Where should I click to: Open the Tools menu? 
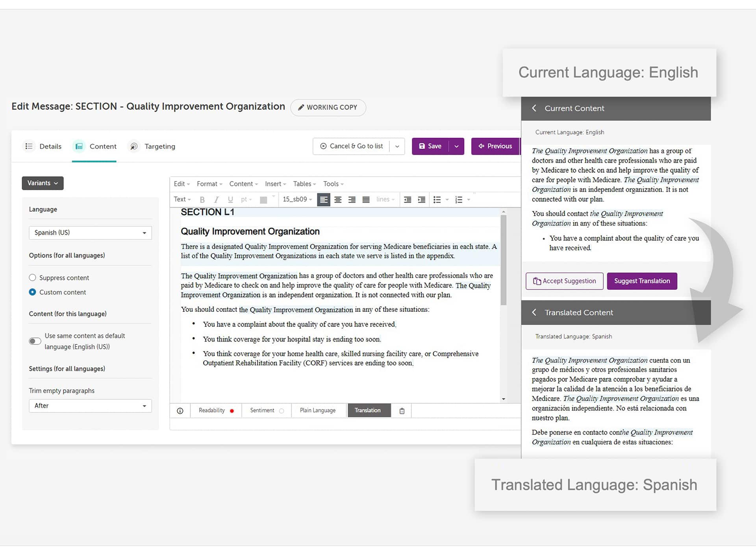(x=333, y=184)
